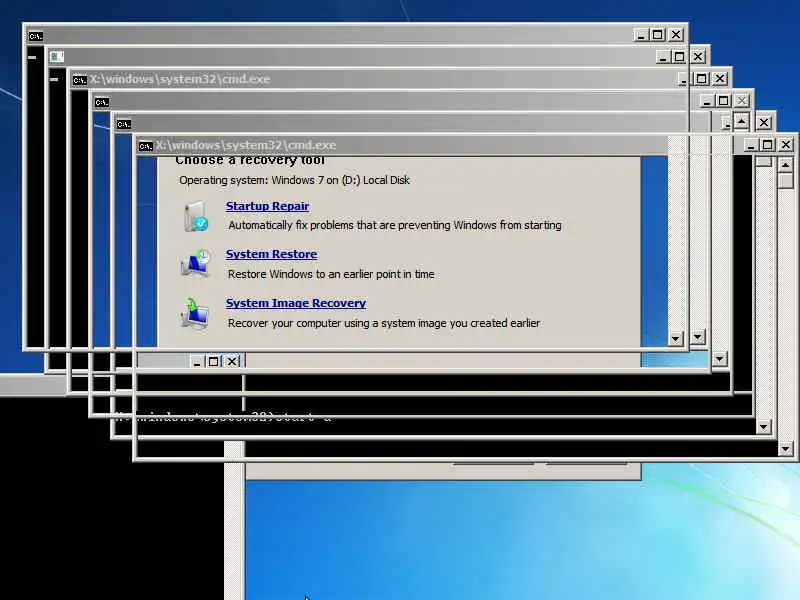
Task: Click the frontmost window's title 'X:\windows\system32\cmd.exe'
Action: (245, 145)
